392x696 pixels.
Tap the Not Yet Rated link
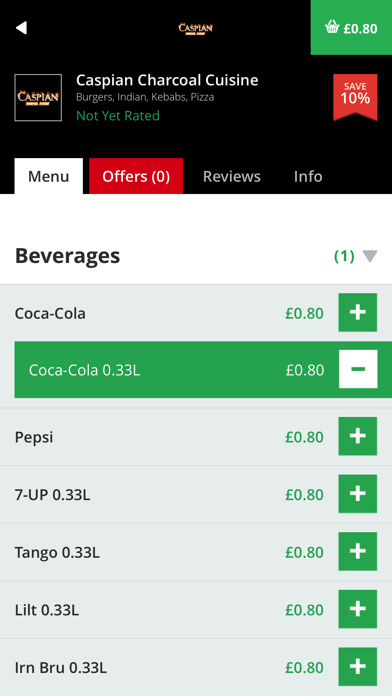(118, 116)
